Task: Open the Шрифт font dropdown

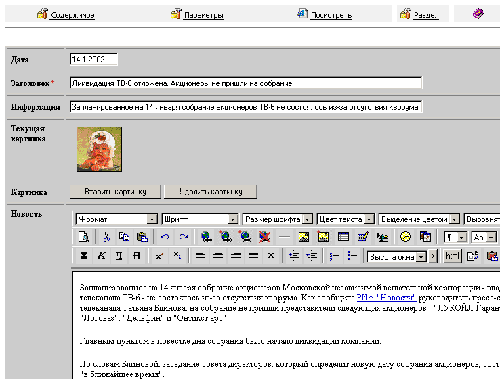Action: tap(200, 219)
